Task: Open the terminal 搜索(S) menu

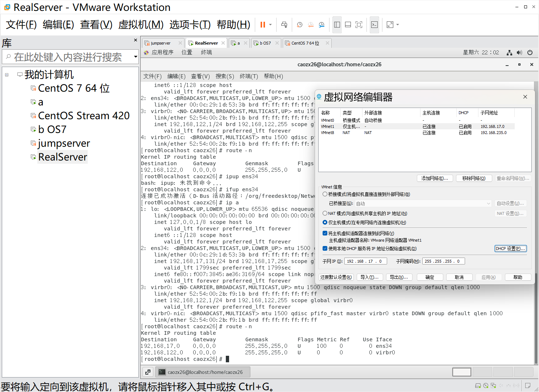Action: click(225, 76)
